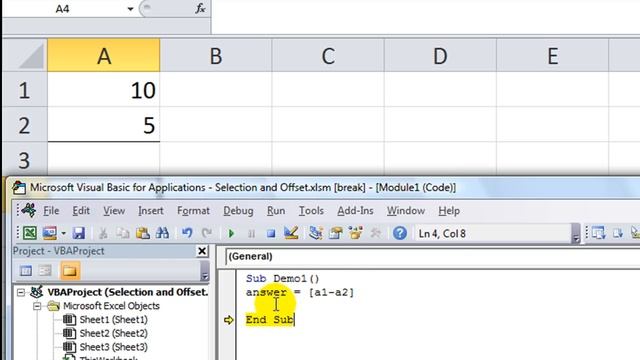The width and height of the screenshot is (640, 360).
Task: Undo the last action in VBA editor
Action: [187, 233]
